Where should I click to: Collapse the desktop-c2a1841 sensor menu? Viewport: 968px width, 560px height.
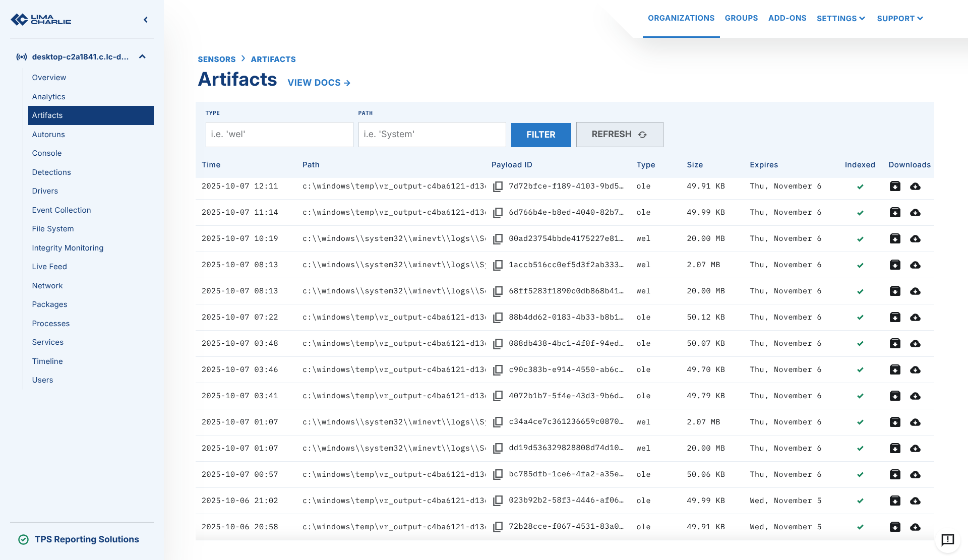point(142,56)
